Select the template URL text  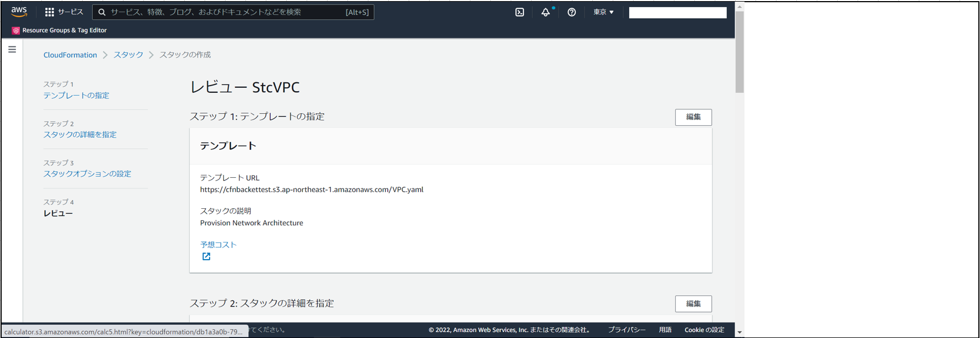point(312,189)
